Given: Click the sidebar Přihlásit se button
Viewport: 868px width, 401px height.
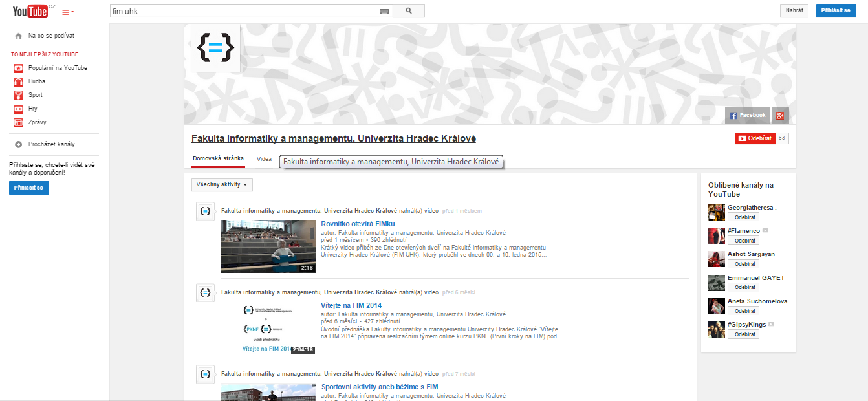Looking at the screenshot, I should click(x=29, y=188).
